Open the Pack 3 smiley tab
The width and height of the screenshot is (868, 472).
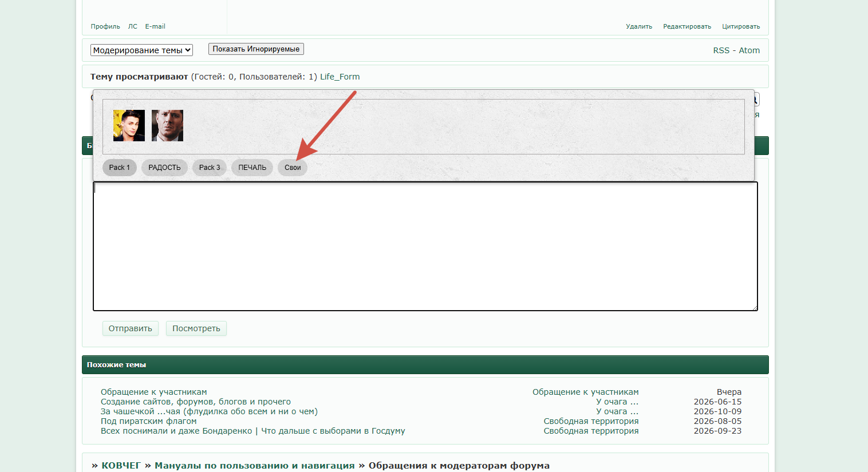click(x=210, y=168)
